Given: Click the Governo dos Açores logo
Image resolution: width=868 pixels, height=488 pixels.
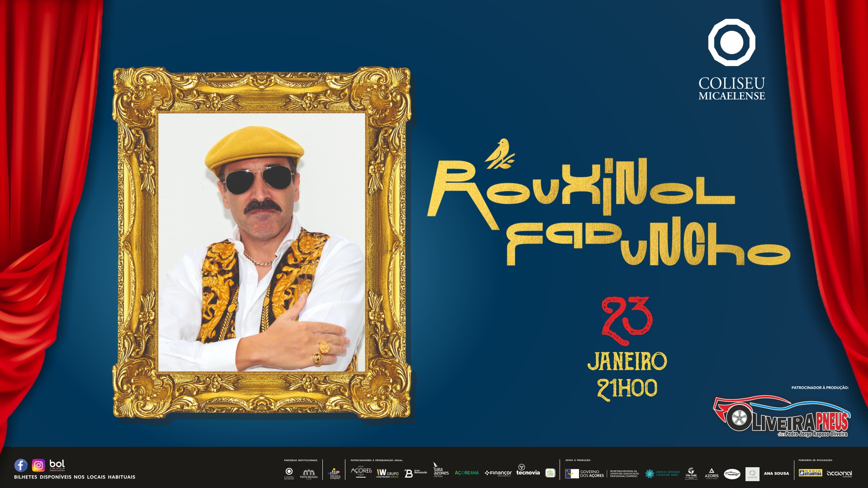Looking at the screenshot, I should (x=585, y=473).
